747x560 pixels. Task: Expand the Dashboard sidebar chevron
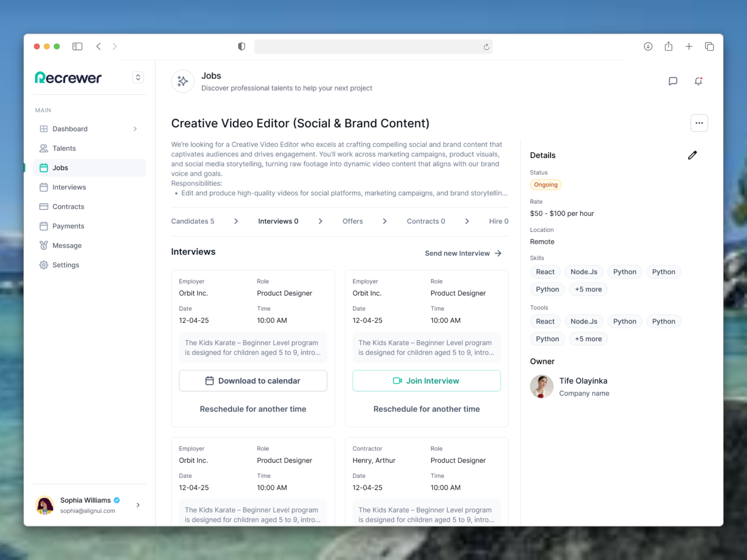135,129
